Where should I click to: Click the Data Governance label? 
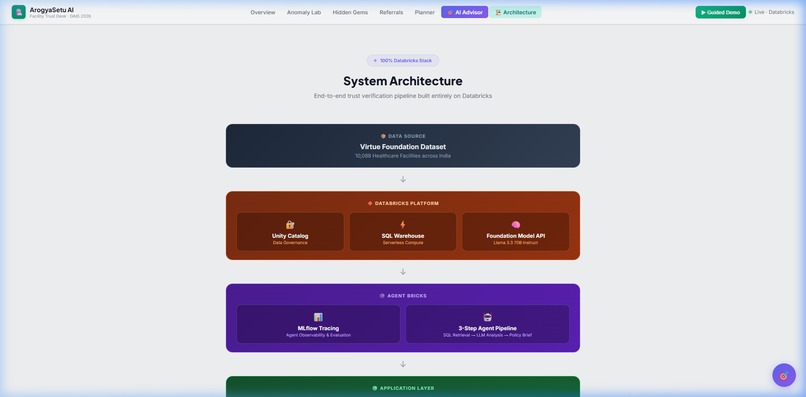290,243
